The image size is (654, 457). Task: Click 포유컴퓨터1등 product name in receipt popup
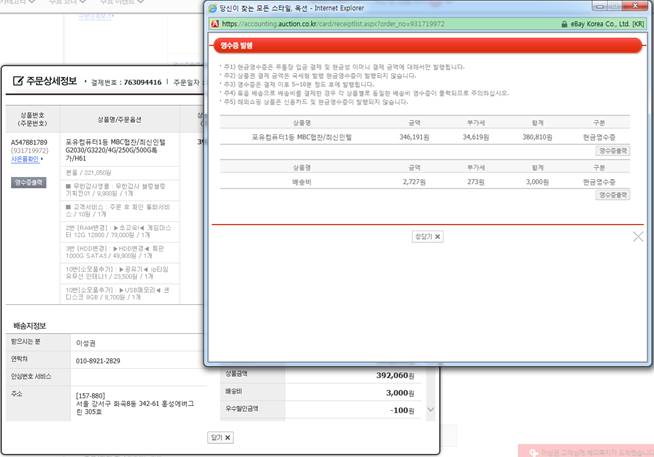302,137
